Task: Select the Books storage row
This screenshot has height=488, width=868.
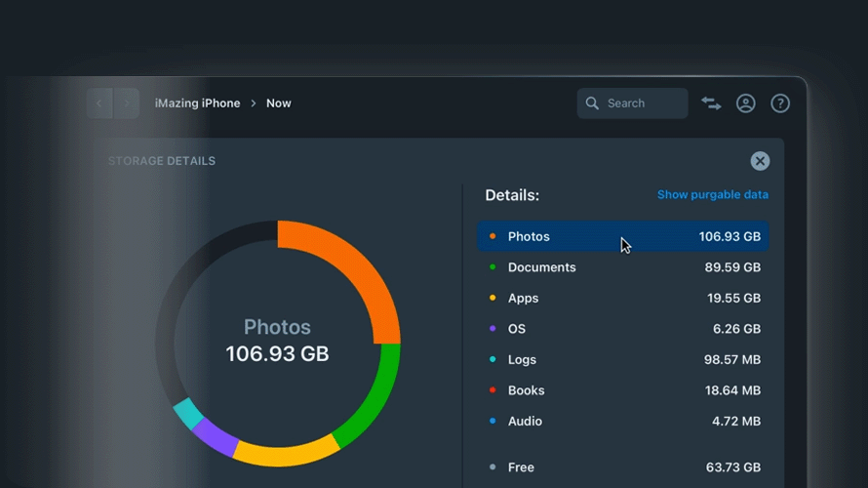Action: tap(622, 390)
